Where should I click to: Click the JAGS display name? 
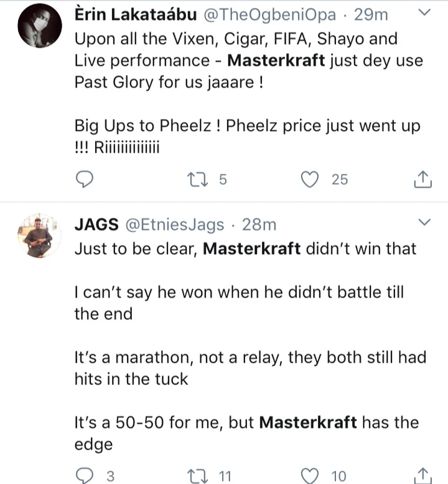pos(96,224)
